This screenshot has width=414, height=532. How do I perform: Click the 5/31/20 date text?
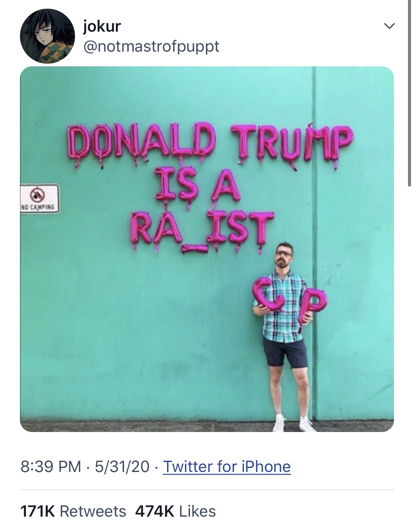pos(122,466)
